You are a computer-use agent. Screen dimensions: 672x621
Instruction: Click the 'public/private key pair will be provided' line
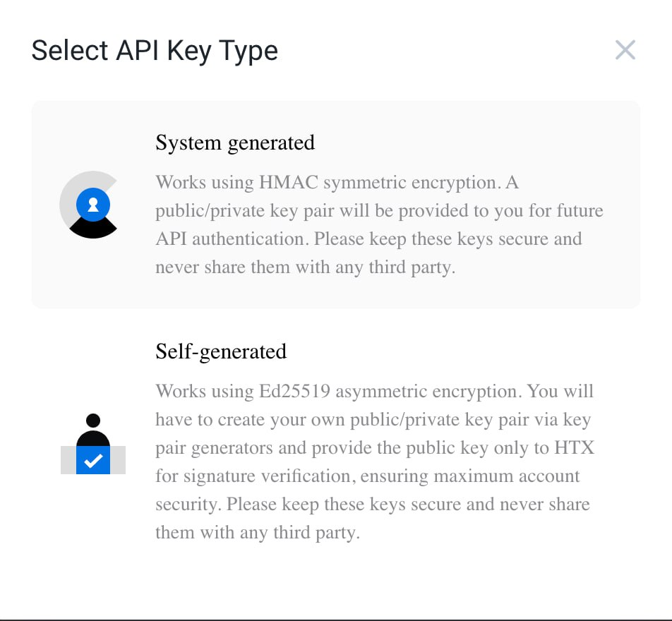[x=379, y=211]
